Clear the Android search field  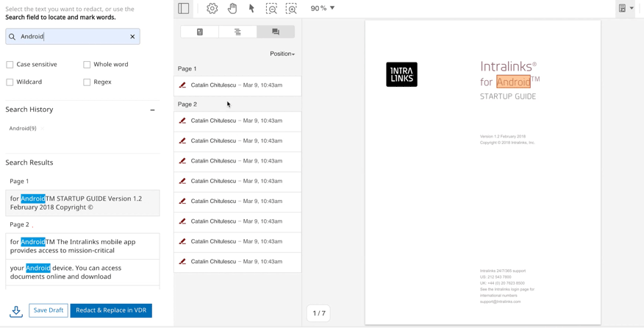coord(132,37)
